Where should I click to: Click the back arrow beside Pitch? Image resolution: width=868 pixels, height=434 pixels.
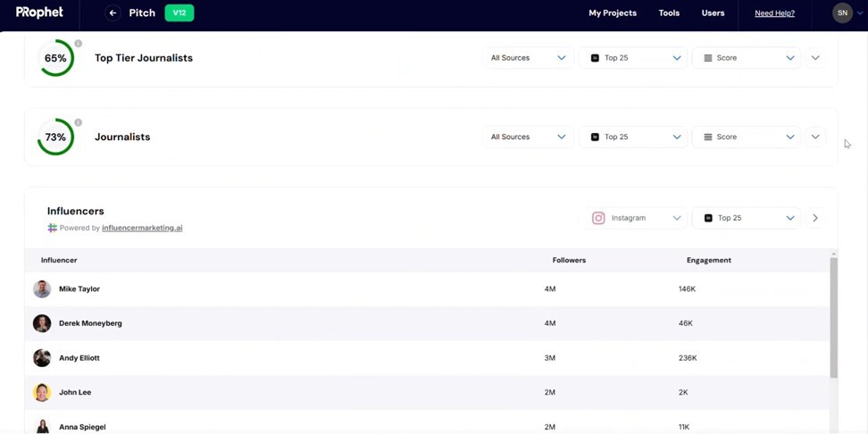(113, 13)
